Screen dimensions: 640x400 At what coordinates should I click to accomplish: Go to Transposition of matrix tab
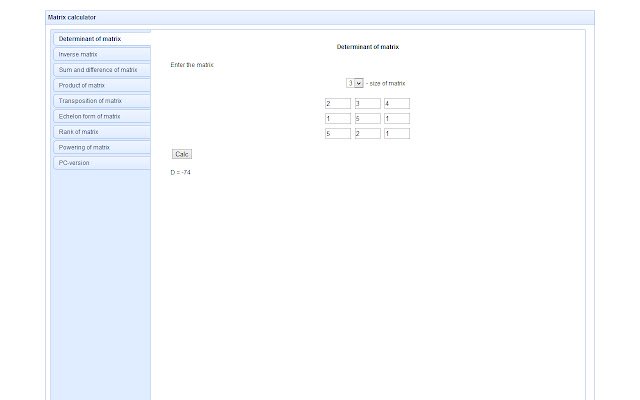pos(102,101)
